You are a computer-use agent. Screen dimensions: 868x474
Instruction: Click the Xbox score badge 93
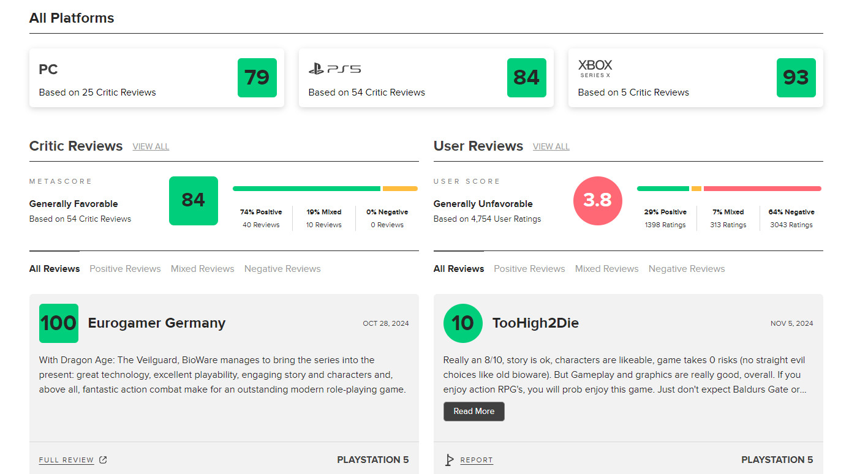[x=796, y=78]
